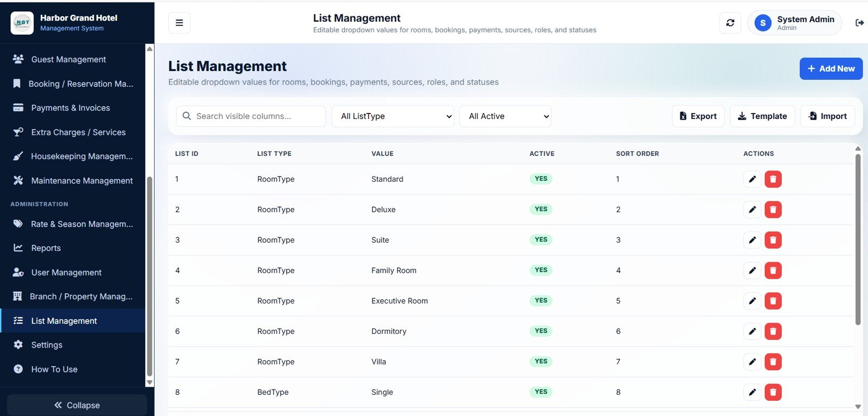868x416 pixels.
Task: Sort by LIST TYPE column header
Action: (x=275, y=154)
